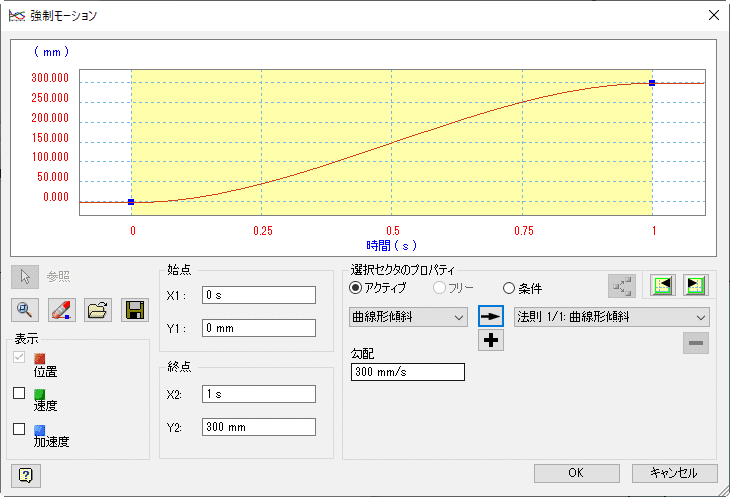
Task: Click the 0.5 time axis label
Action: click(x=392, y=231)
